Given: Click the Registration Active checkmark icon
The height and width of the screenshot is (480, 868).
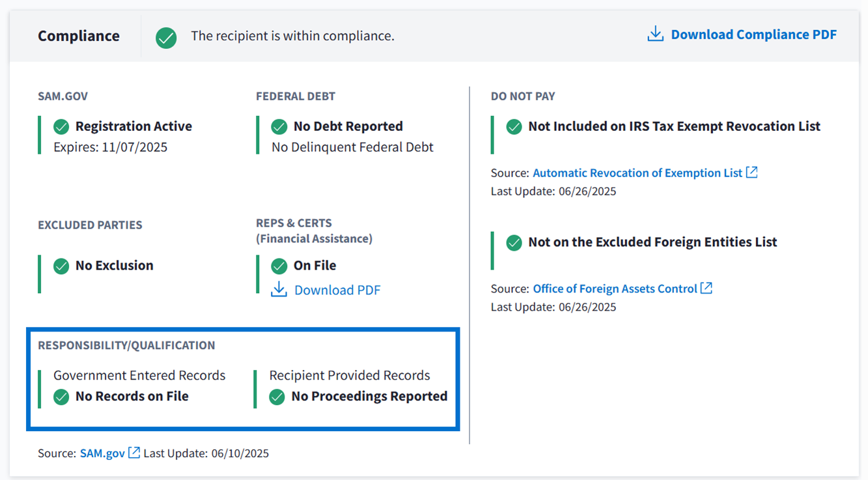Looking at the screenshot, I should tap(61, 126).
